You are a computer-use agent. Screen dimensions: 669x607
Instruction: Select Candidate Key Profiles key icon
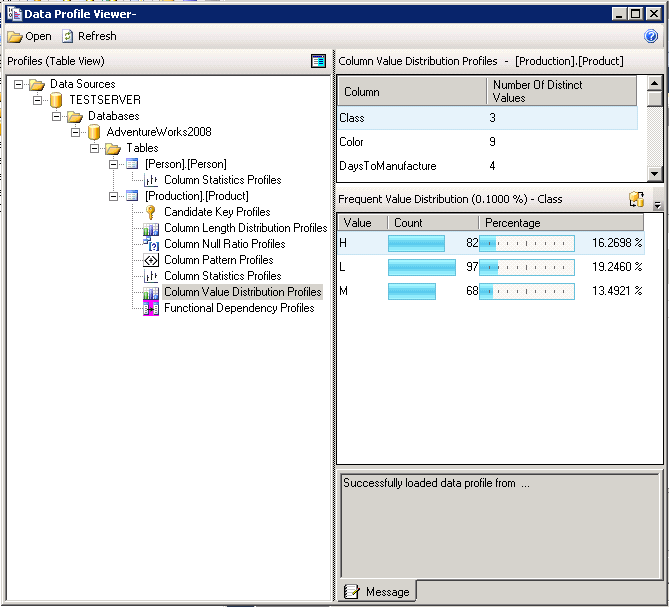click(151, 212)
